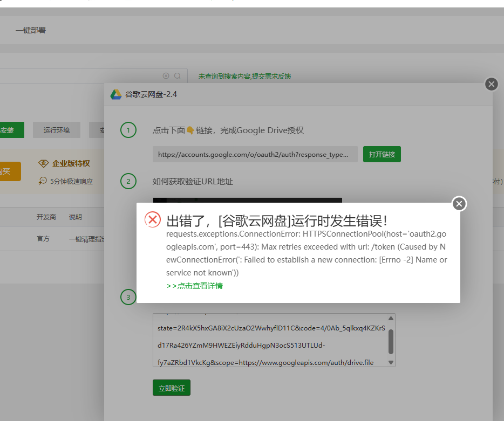Click the 开发商 column header

46,217
